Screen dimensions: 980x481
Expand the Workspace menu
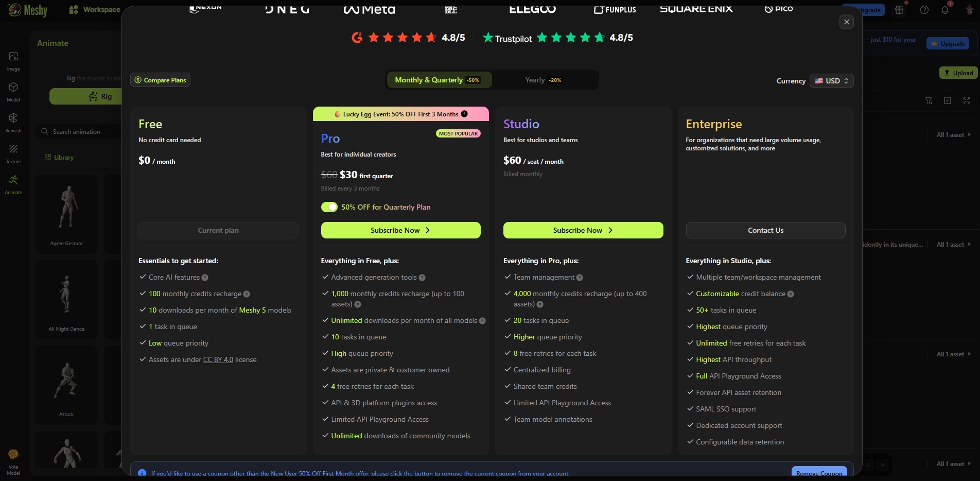coord(95,9)
